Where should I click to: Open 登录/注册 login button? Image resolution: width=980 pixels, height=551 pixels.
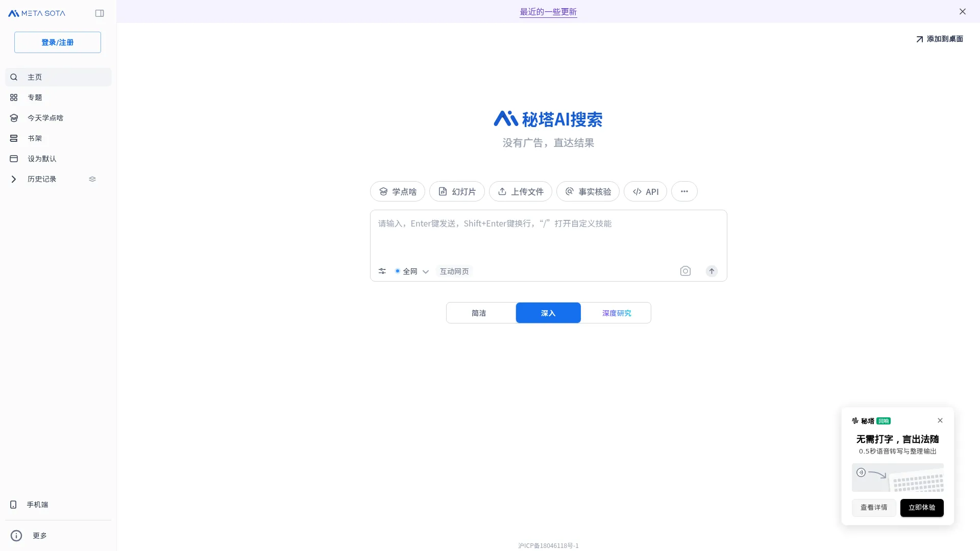click(58, 42)
